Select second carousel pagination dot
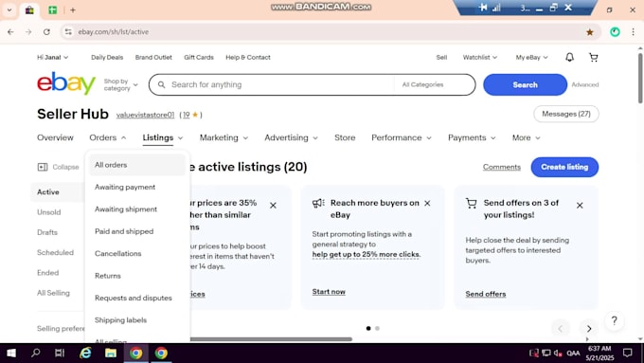The image size is (644, 363). [x=378, y=328]
